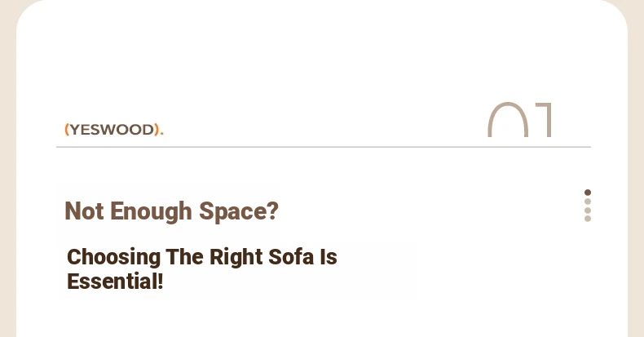The height and width of the screenshot is (337, 644).
Task: Click the word "Enough" in the heading
Action: 151,211
